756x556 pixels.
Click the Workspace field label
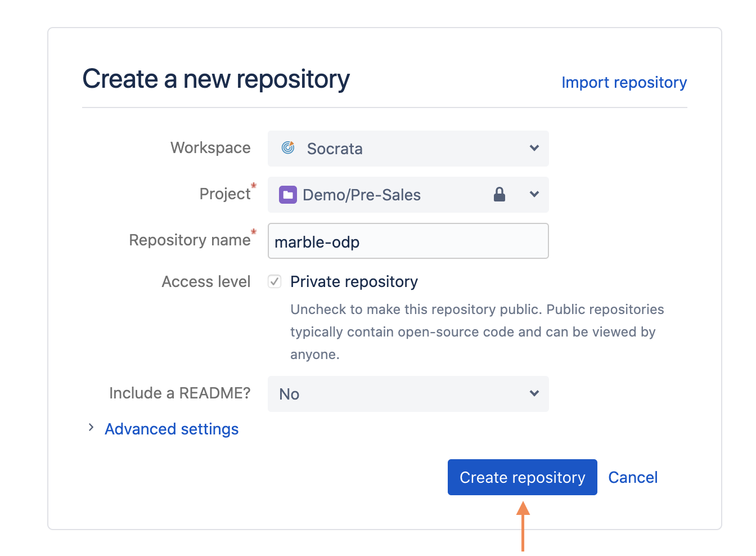point(211,147)
